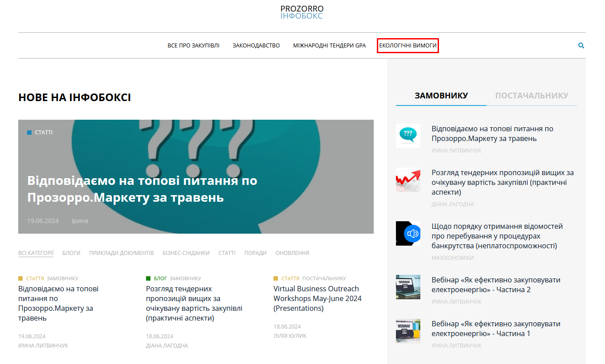The image size is (605, 364).
Task: Select the Всі категорії filter
Action: [36, 253]
